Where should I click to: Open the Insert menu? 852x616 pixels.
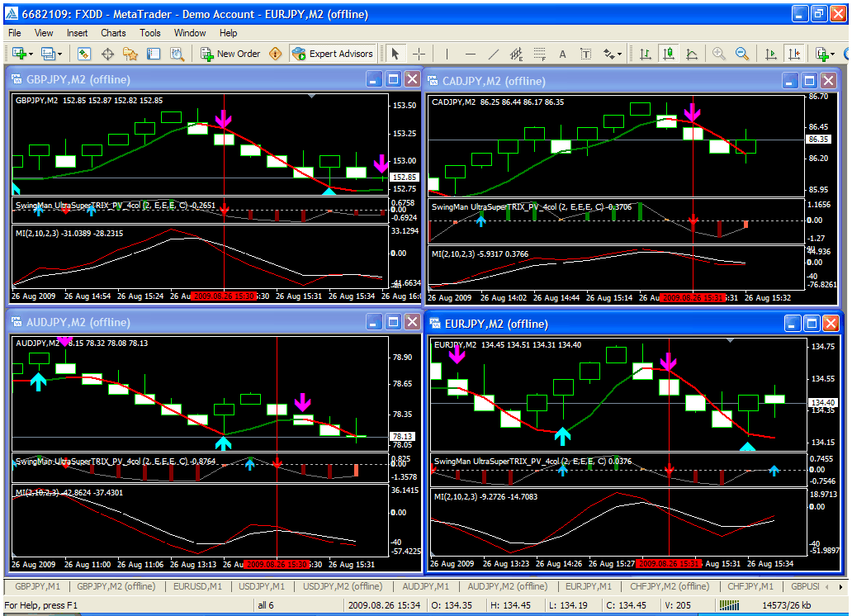pos(77,33)
